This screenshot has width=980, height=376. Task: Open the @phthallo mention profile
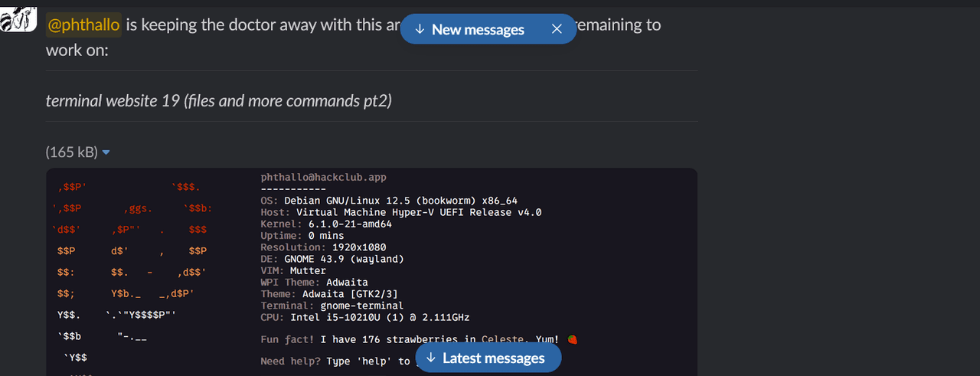click(83, 25)
